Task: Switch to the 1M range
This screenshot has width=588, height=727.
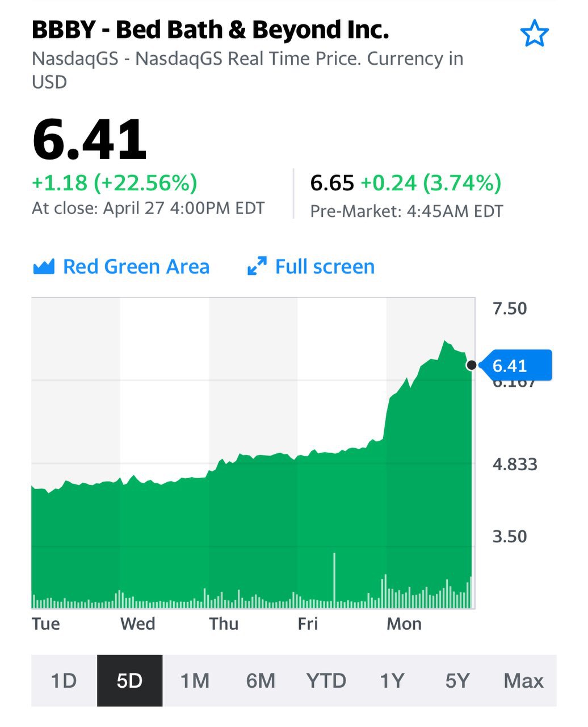Action: 195,680
